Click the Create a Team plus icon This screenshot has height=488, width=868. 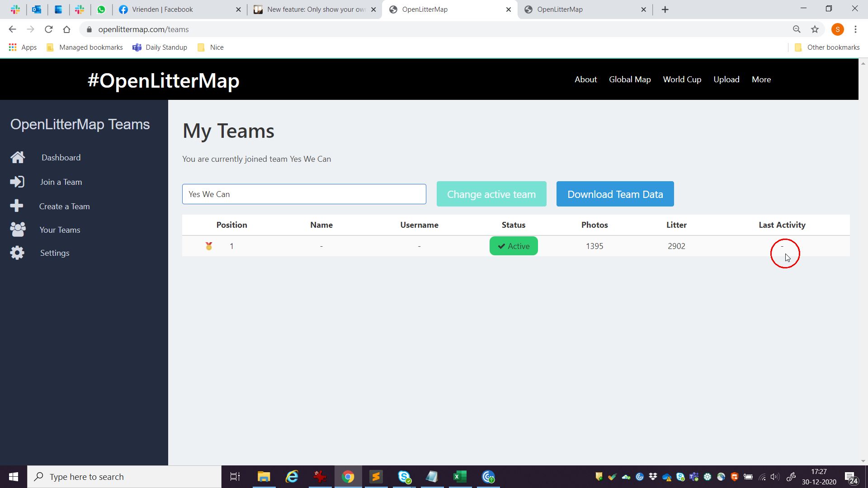coord(17,206)
